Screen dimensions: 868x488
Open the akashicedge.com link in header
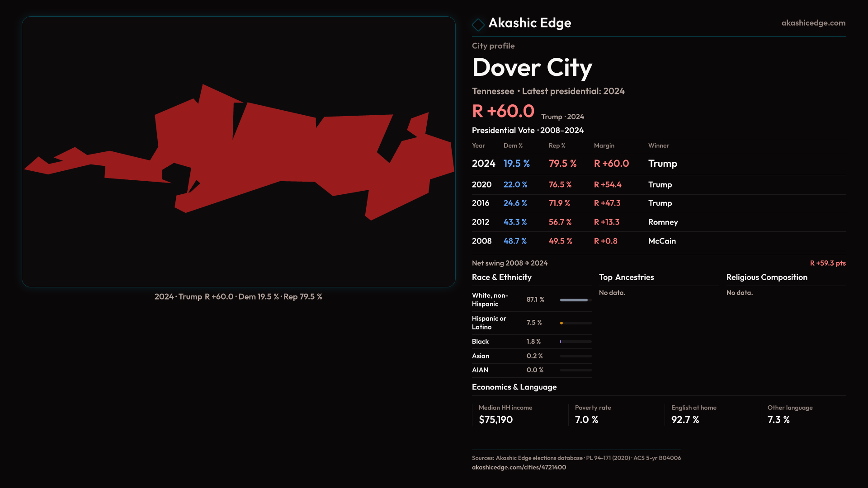(x=813, y=23)
